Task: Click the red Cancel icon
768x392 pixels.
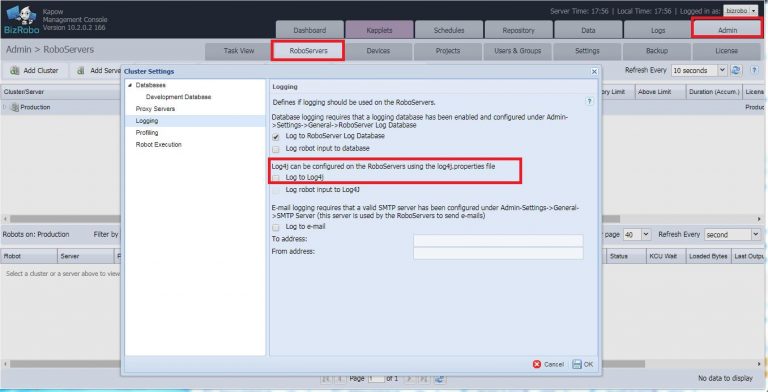Action: 537,364
